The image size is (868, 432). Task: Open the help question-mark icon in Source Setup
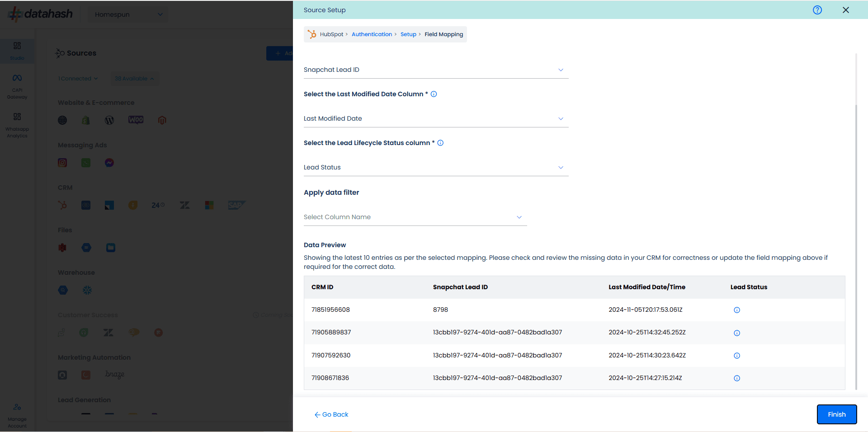817,10
